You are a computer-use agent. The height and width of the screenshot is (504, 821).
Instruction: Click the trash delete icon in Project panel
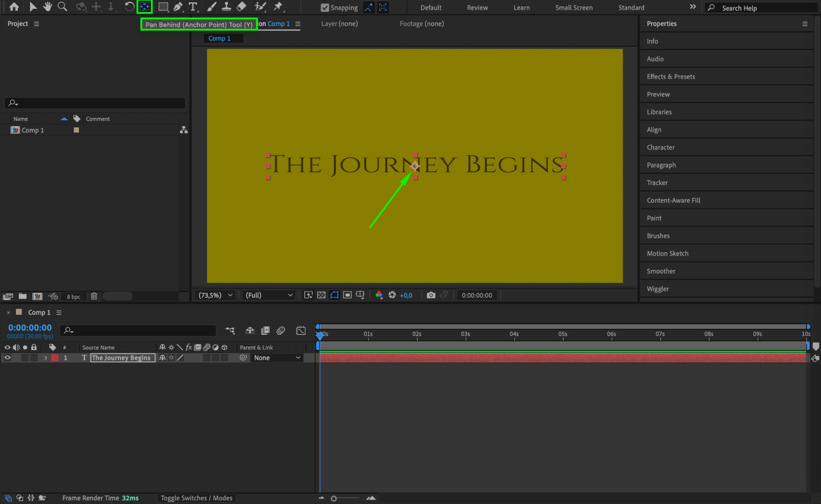(94, 296)
